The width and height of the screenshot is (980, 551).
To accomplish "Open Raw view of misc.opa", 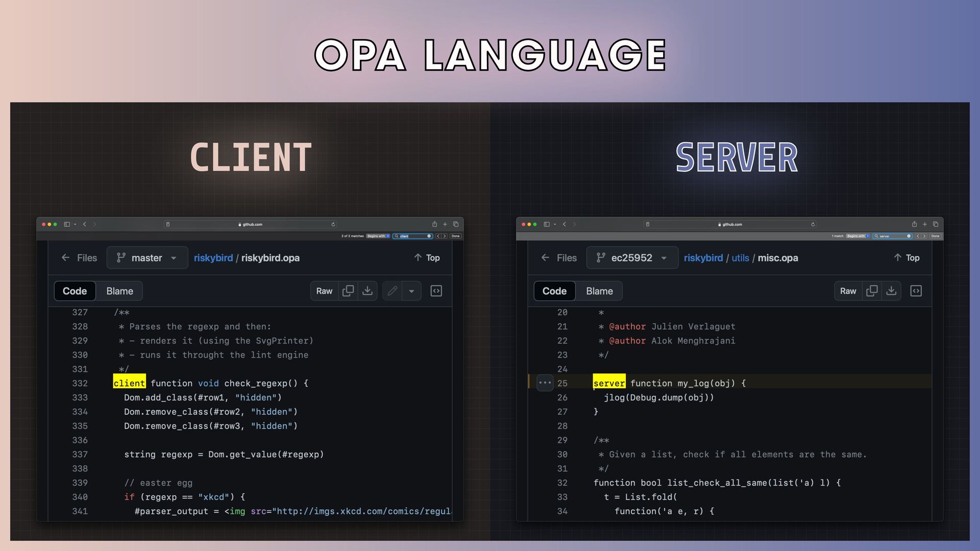I will [848, 291].
